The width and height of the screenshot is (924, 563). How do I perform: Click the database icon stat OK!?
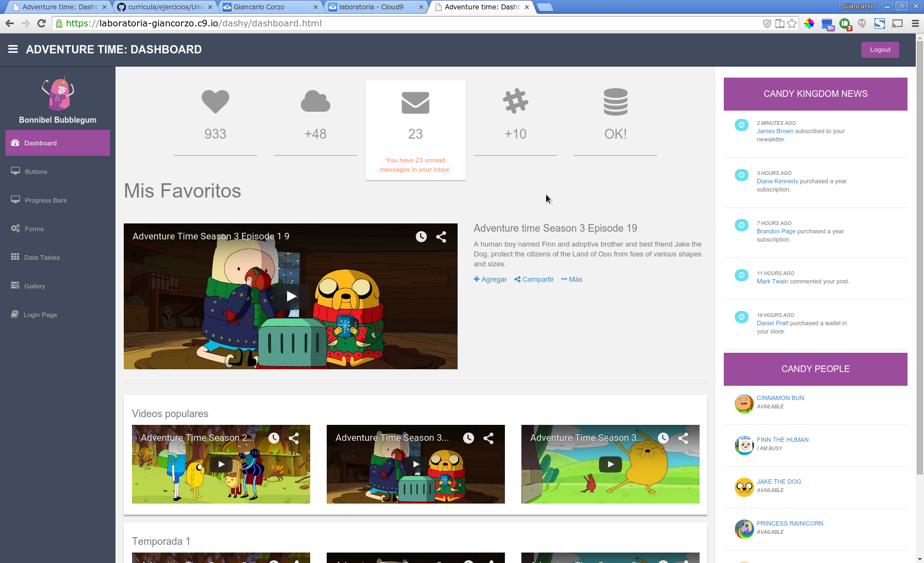point(615,102)
